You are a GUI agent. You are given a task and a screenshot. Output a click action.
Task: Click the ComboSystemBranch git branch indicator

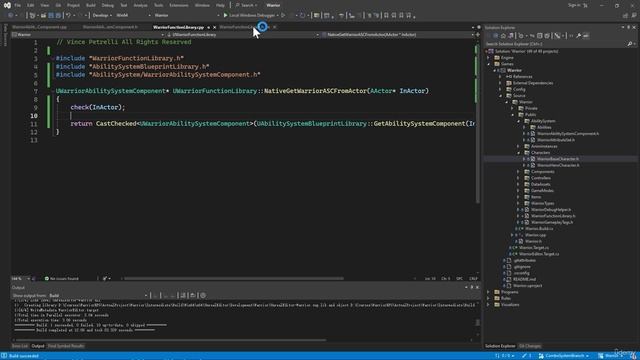(564, 356)
